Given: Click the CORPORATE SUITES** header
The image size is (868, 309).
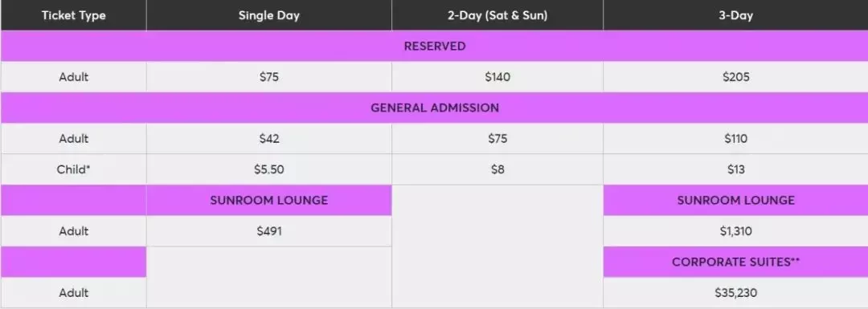Looking at the screenshot, I should coord(735,262).
